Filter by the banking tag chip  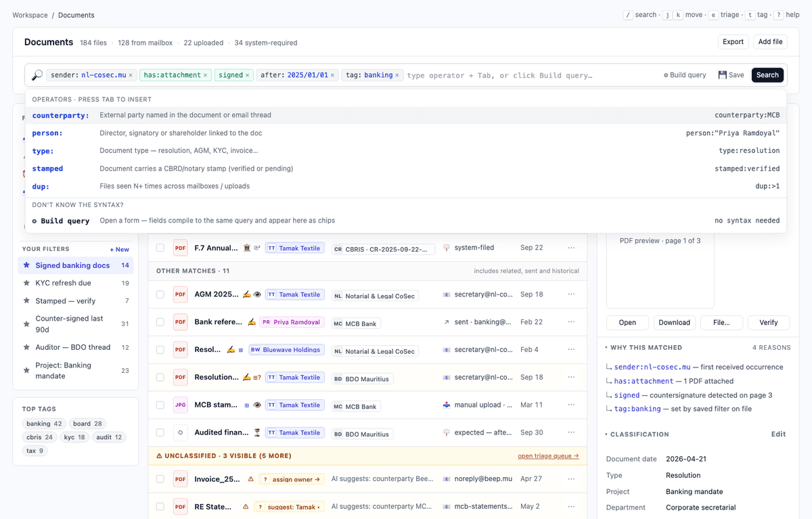pos(44,424)
